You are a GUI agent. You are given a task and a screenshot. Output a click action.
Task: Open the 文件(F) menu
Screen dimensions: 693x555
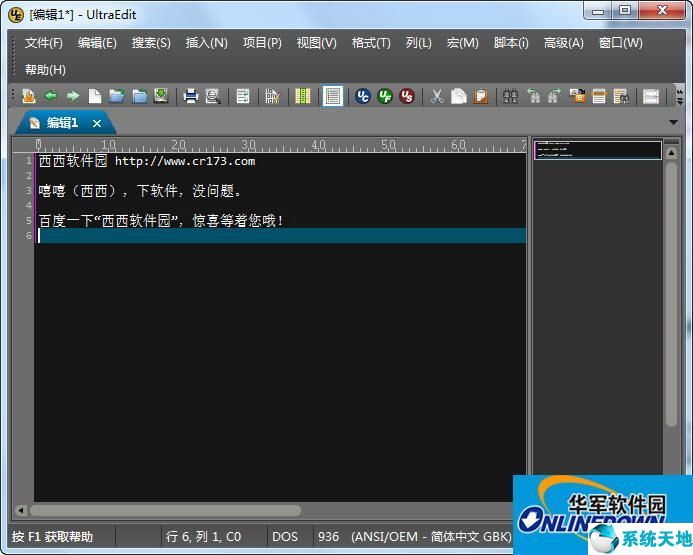coord(44,43)
